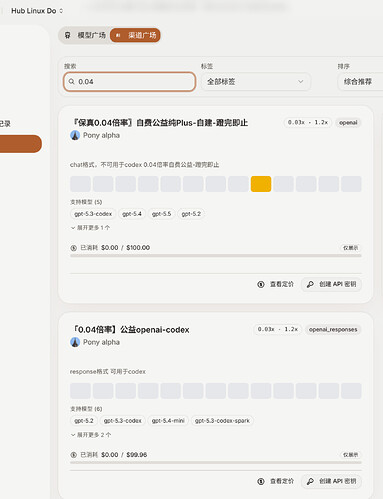
Task: Click the channel icon on 渠道广场 tab
Action: pyautogui.click(x=118, y=35)
